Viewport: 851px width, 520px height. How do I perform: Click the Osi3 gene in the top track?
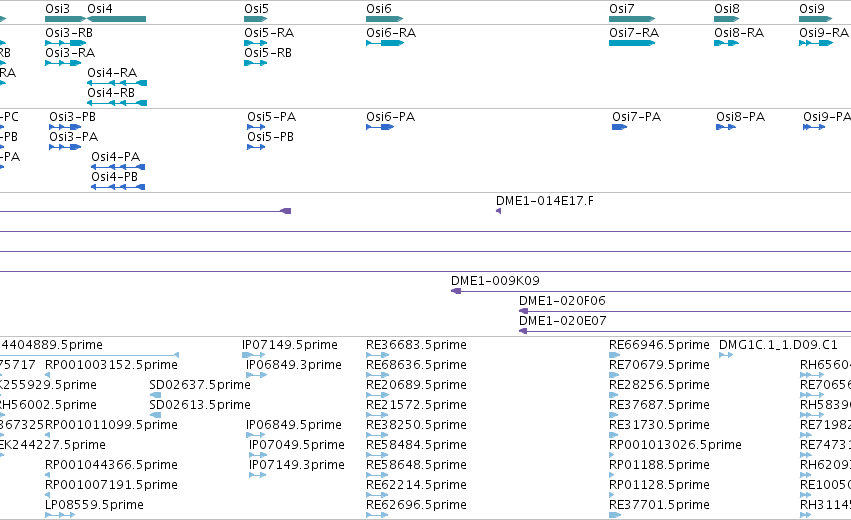[65, 19]
